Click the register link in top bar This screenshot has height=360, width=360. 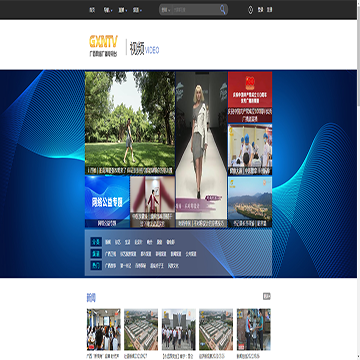[269, 10]
